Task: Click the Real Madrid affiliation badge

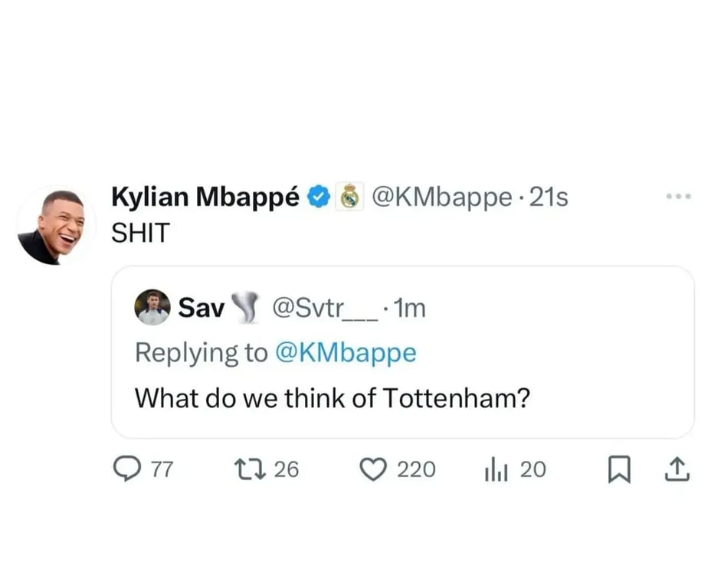Action: (x=350, y=198)
